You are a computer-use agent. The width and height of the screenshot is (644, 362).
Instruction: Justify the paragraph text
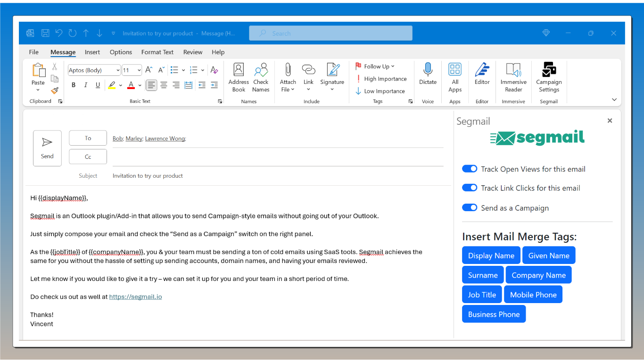pos(189,85)
